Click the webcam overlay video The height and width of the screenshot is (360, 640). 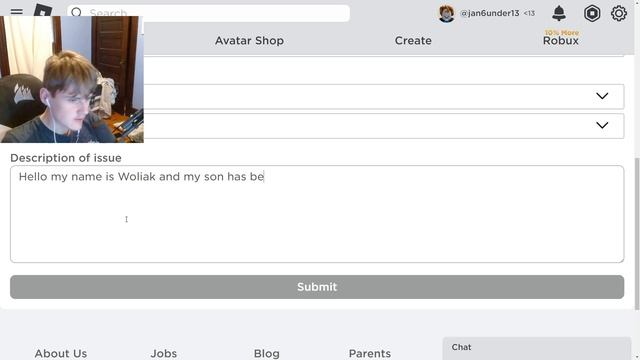pos(72,80)
